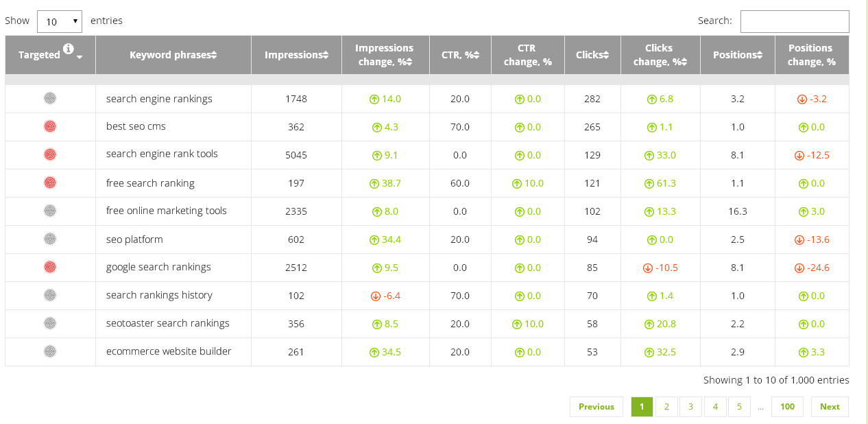Click the Positions change, % column header

[x=812, y=55]
